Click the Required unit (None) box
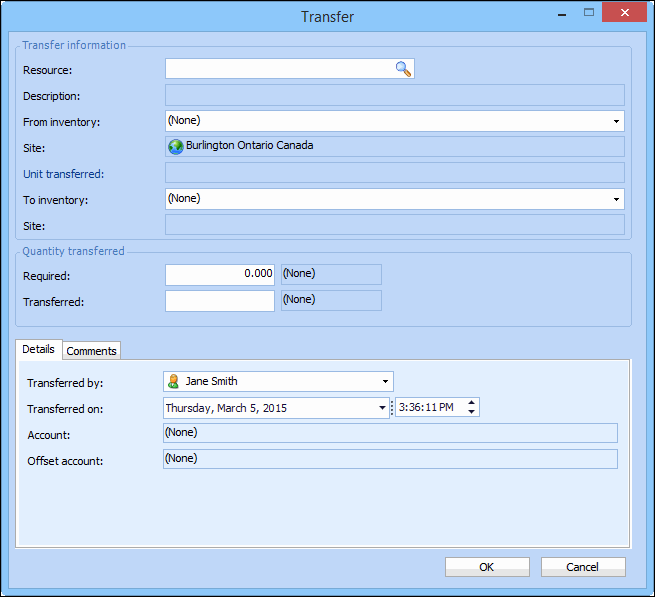Image resolution: width=655 pixels, height=597 pixels. [331, 274]
